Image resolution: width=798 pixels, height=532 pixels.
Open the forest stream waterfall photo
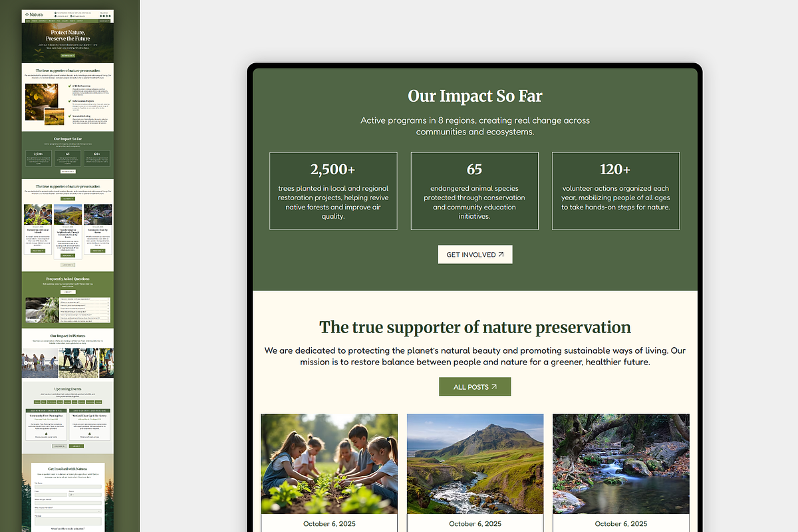tap(621, 464)
